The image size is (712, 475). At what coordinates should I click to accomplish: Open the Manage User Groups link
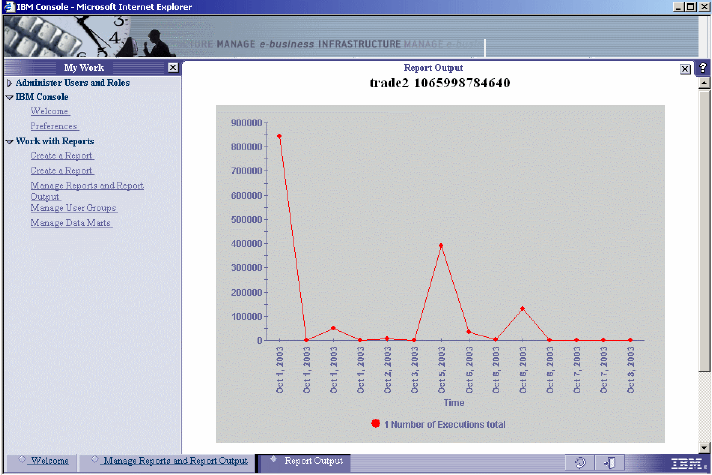(74, 208)
